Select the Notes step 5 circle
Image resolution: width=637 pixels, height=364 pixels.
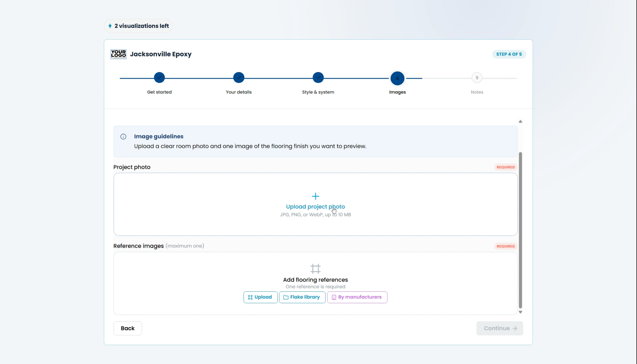pos(477,78)
